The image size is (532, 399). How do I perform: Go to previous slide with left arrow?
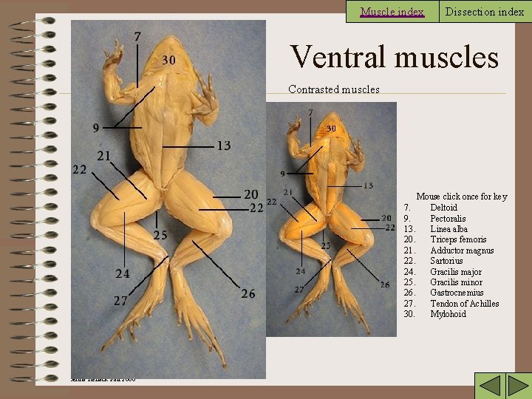click(489, 386)
